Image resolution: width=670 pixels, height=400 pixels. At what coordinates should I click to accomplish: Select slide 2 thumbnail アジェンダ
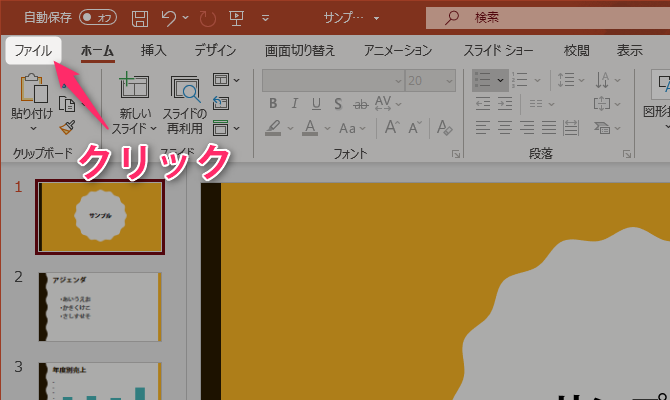click(100, 307)
